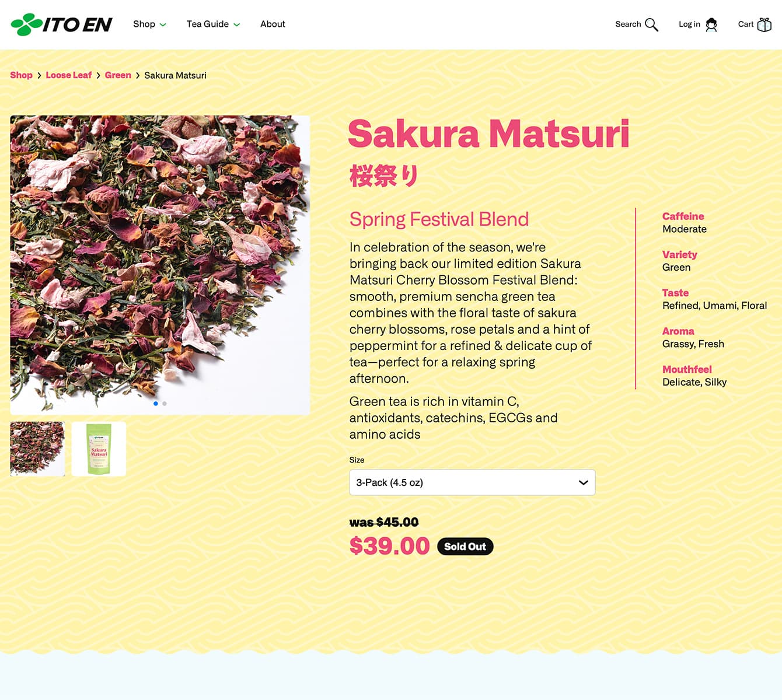The height and width of the screenshot is (700, 782).
Task: Click the Cart text link
Action: pos(746,24)
